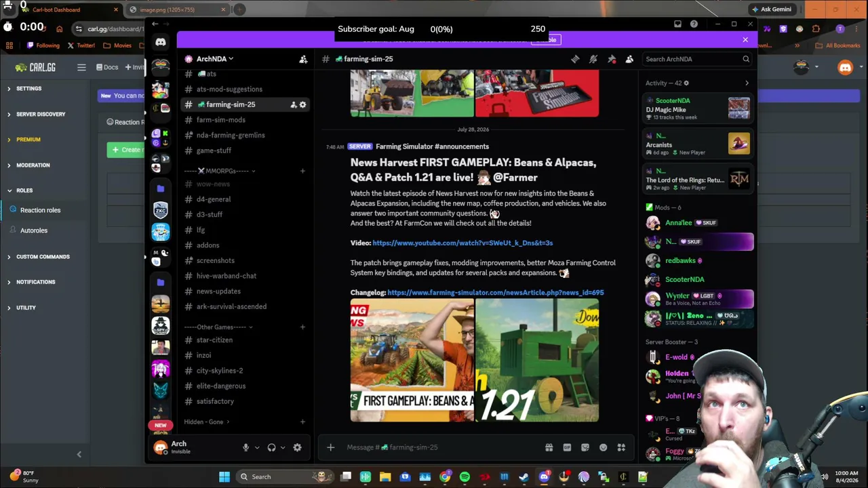
Task: Open the nda-farming-gremlins channel
Action: (231, 136)
